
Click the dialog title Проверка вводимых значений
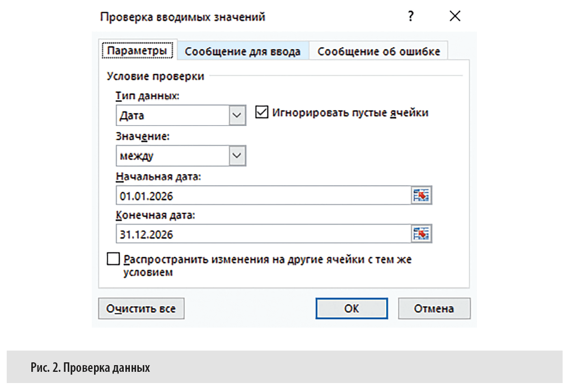click(x=183, y=17)
